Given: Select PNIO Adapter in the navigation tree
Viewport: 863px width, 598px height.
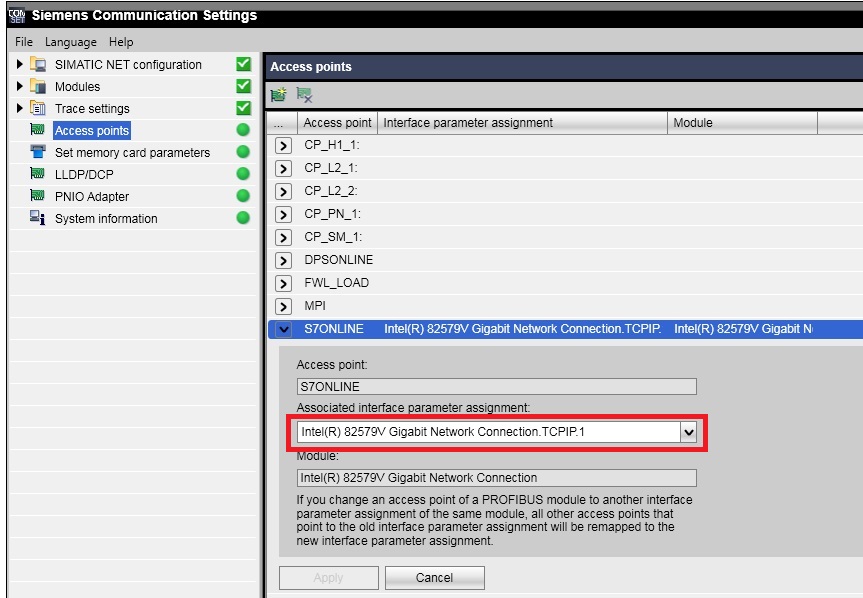Looking at the screenshot, I should pyautogui.click(x=92, y=196).
